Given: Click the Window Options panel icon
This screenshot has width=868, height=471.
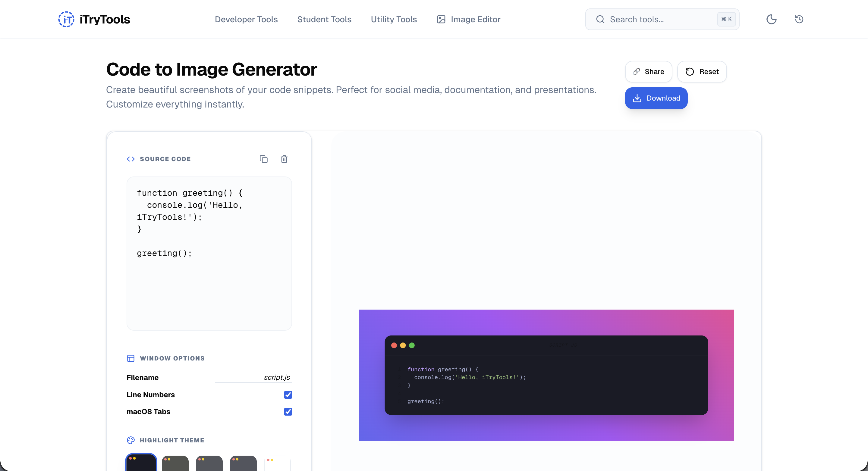Looking at the screenshot, I should (x=131, y=358).
